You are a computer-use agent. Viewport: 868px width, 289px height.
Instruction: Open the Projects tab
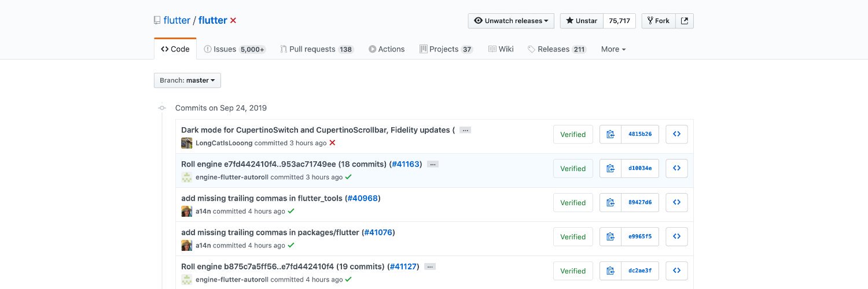click(446, 49)
